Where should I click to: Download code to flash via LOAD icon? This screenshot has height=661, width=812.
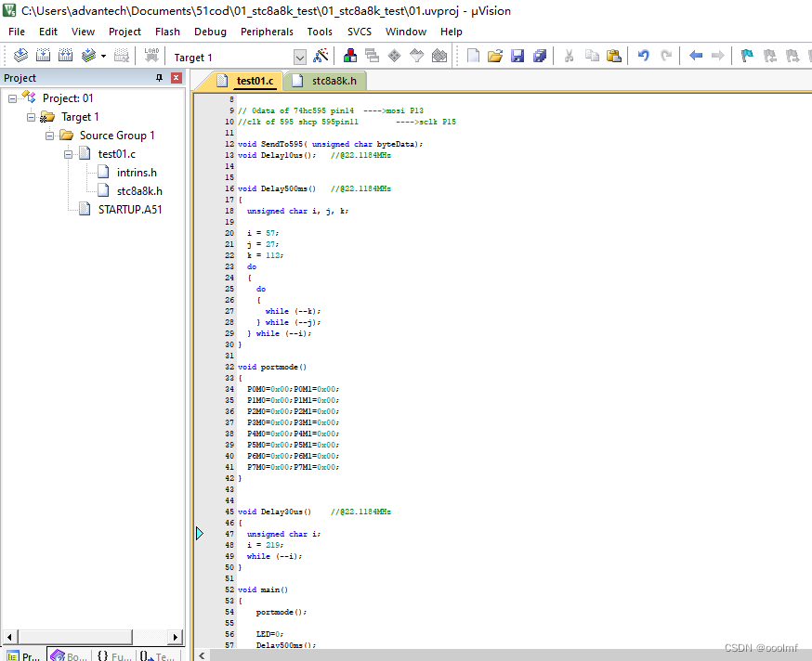point(151,55)
